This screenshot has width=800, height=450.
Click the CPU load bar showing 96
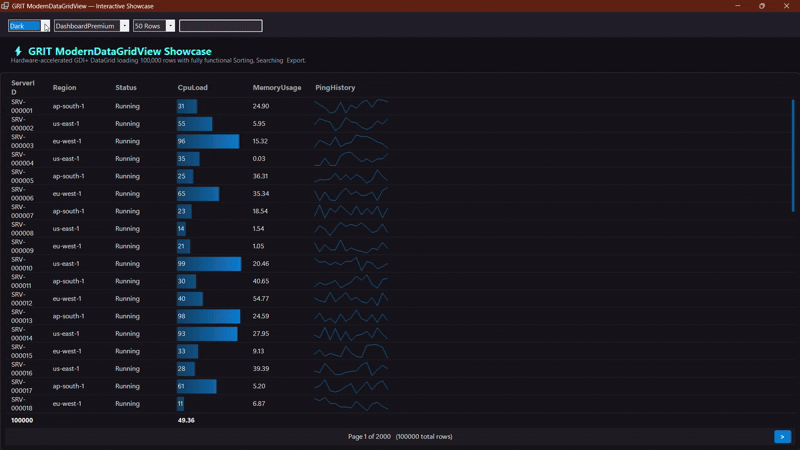pyautogui.click(x=208, y=141)
